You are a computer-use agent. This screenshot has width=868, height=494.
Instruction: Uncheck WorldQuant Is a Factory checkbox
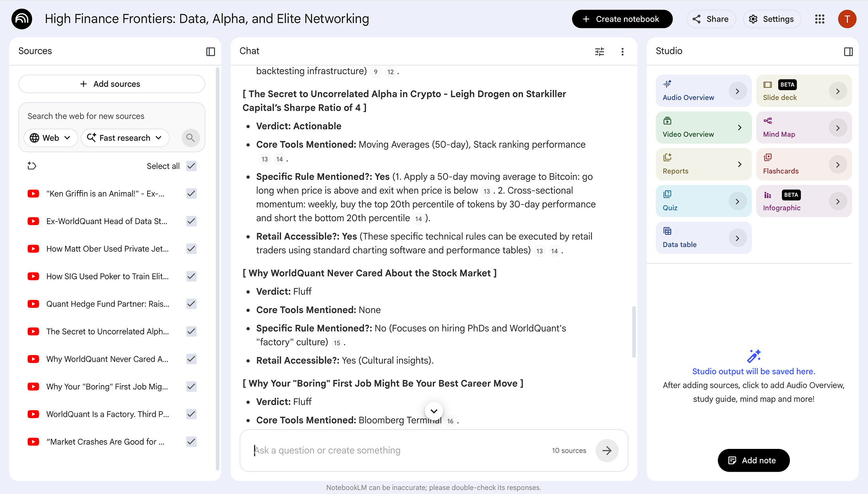(192, 414)
